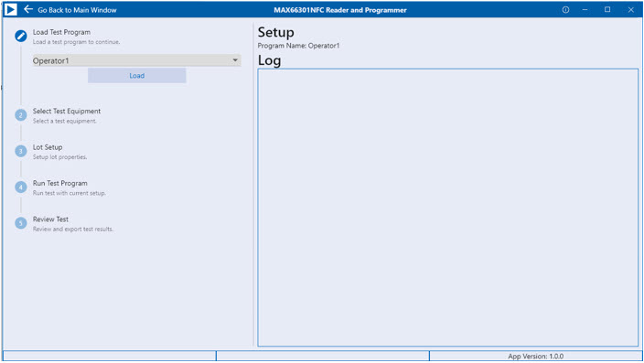
Task: Click the window title 'MAX66301NFC Reader and Programmer'
Action: (x=340, y=10)
